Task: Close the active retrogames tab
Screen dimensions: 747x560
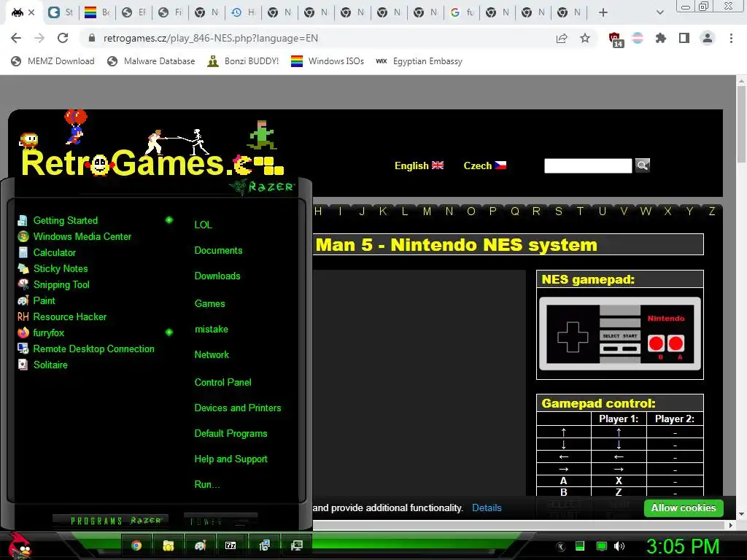Action: pyautogui.click(x=31, y=12)
